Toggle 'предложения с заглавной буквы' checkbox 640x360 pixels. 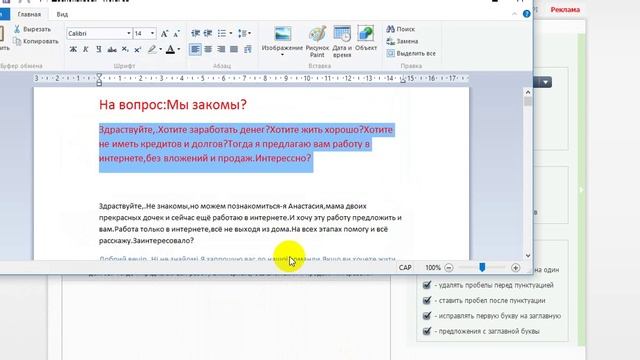(x=427, y=331)
